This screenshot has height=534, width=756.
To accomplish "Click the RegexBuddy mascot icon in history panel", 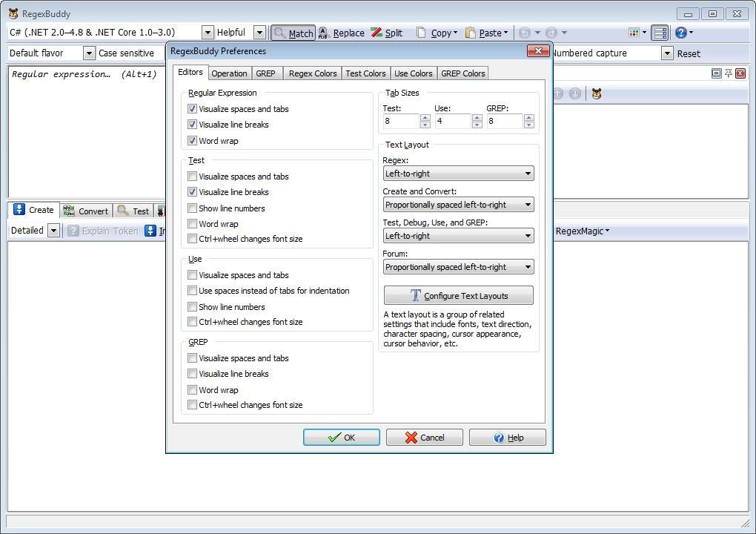I will [x=597, y=93].
